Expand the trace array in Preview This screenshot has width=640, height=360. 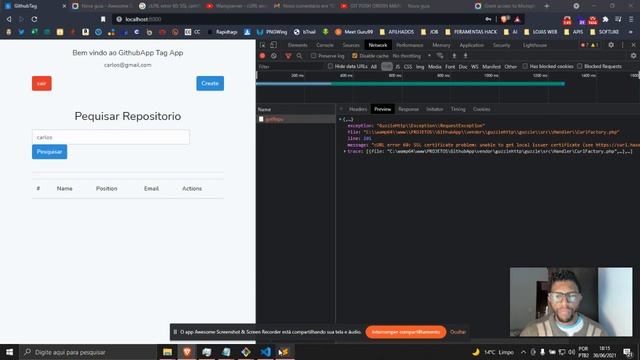click(345, 151)
